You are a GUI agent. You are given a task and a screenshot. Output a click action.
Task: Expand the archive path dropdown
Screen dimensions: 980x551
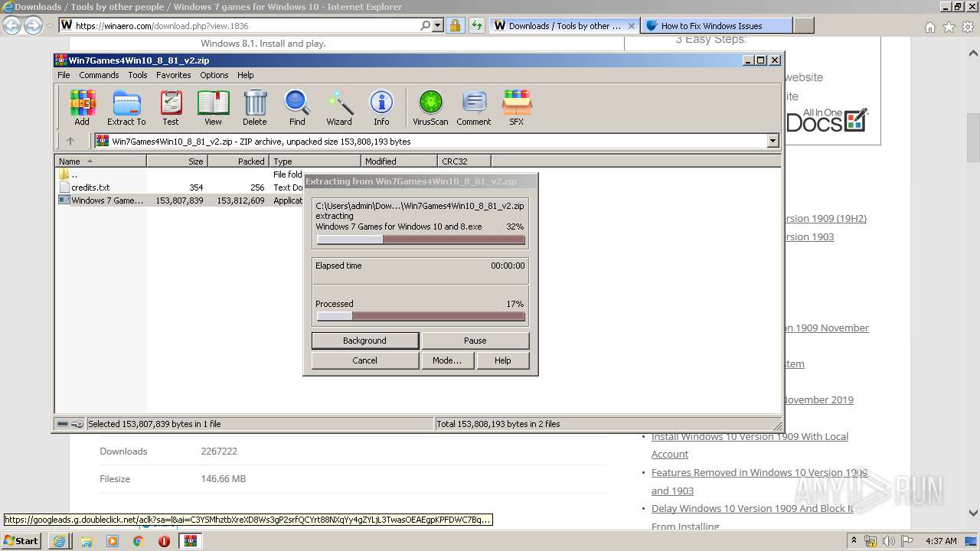click(x=773, y=141)
